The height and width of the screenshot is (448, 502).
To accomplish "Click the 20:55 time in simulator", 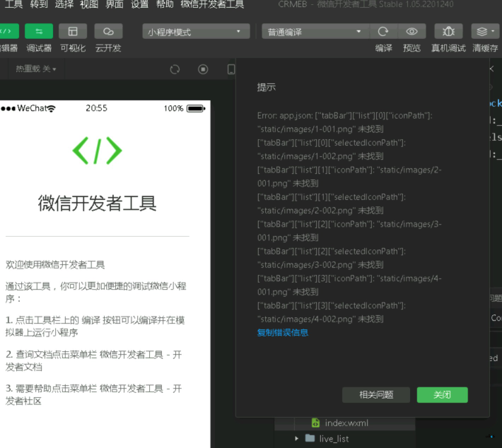I will tap(96, 108).
